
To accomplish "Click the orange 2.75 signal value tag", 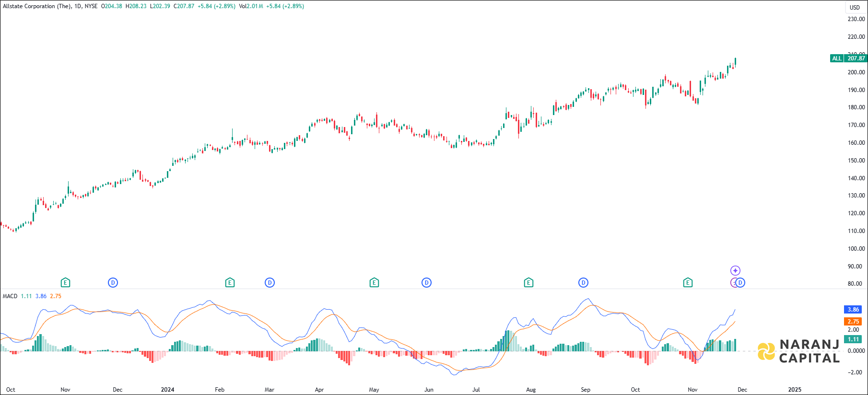I will (x=853, y=322).
